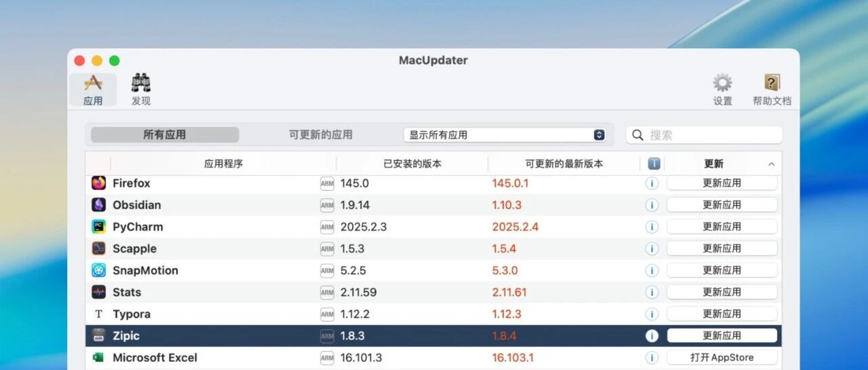The image size is (868, 370).
Task: Open 设置 gear icon
Action: point(722,90)
